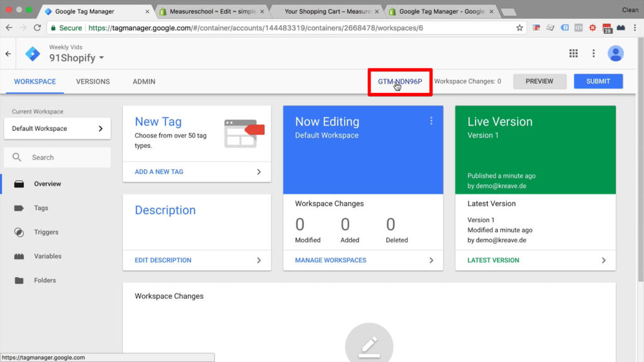Click the blue SUBMIT button

click(598, 81)
